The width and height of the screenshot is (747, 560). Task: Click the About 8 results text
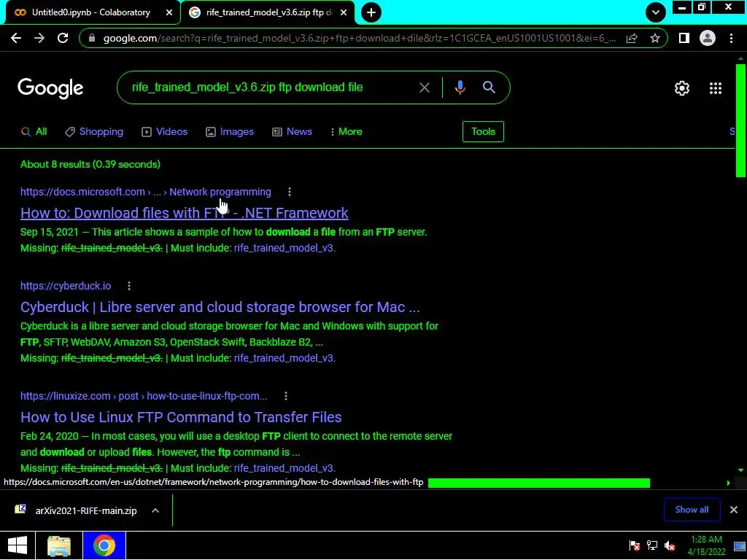click(90, 164)
